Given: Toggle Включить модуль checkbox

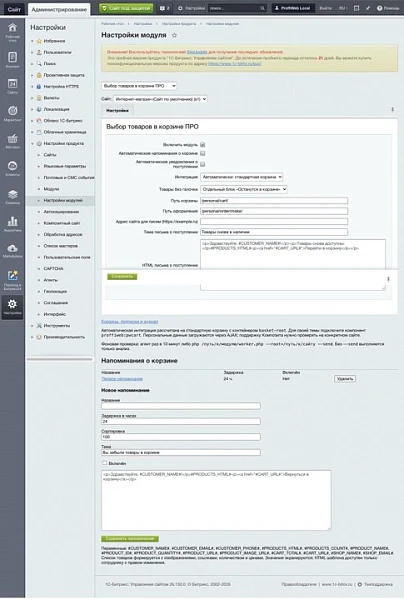Looking at the screenshot, I should click(x=203, y=145).
